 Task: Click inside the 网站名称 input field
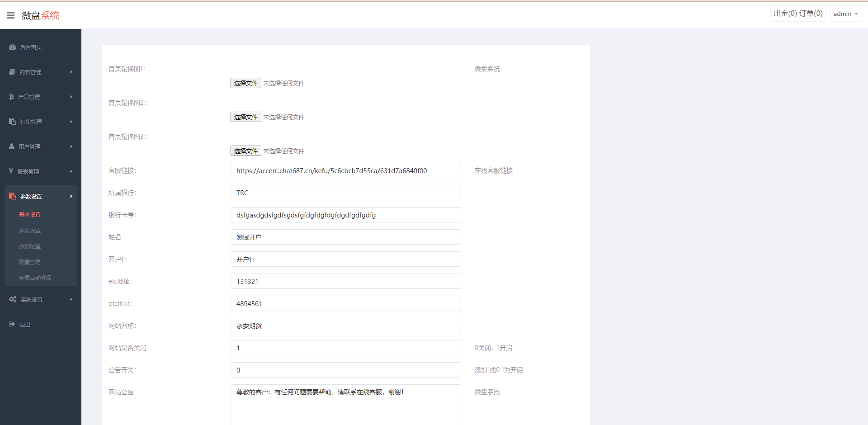[x=345, y=326]
